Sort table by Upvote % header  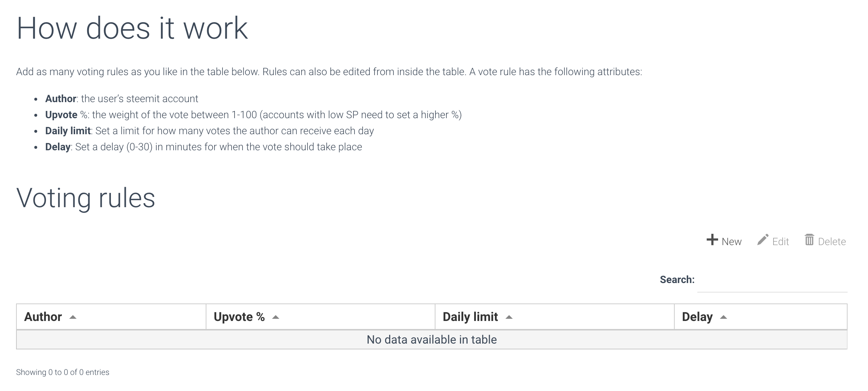239,317
